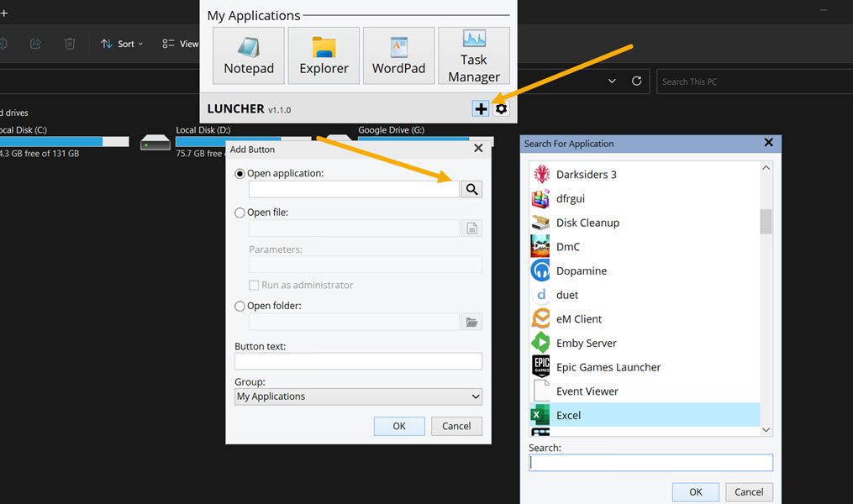Cancel the Search For Application dialog
Viewport: 853px width, 504px height.
pyautogui.click(x=748, y=491)
